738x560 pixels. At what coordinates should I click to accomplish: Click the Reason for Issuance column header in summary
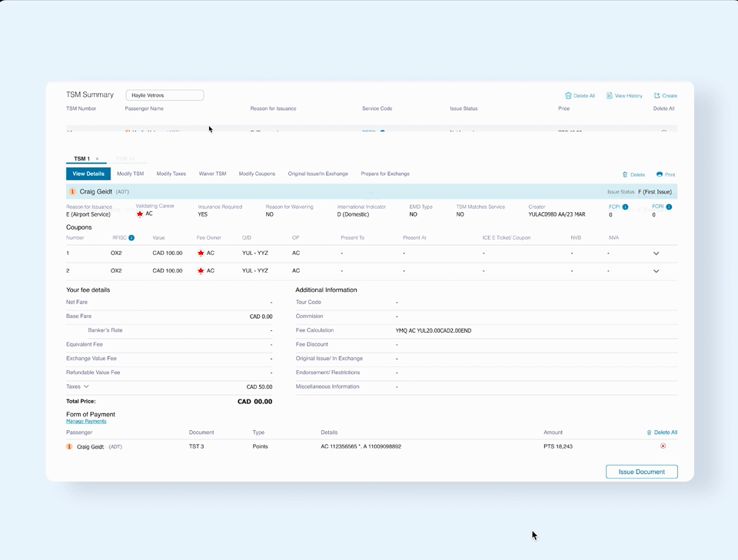(273, 108)
